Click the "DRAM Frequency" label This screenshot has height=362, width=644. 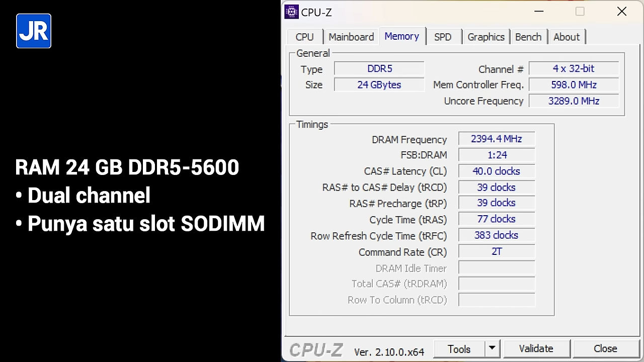tap(409, 140)
